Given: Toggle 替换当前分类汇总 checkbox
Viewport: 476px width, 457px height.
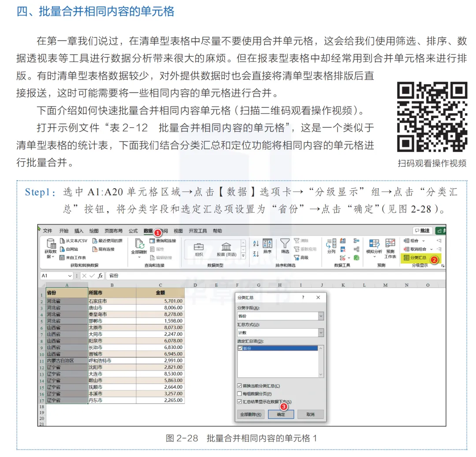Looking at the screenshot, I should point(239,386).
